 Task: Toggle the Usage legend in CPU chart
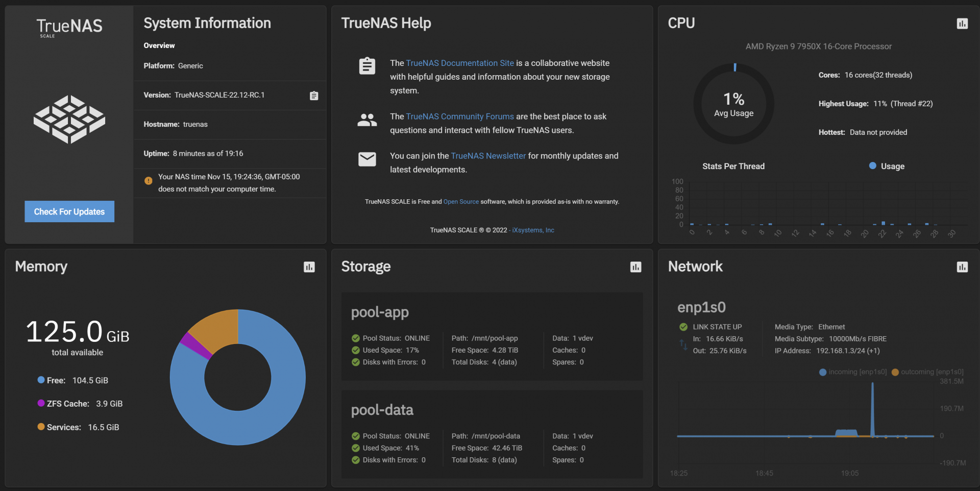pyautogui.click(x=887, y=166)
